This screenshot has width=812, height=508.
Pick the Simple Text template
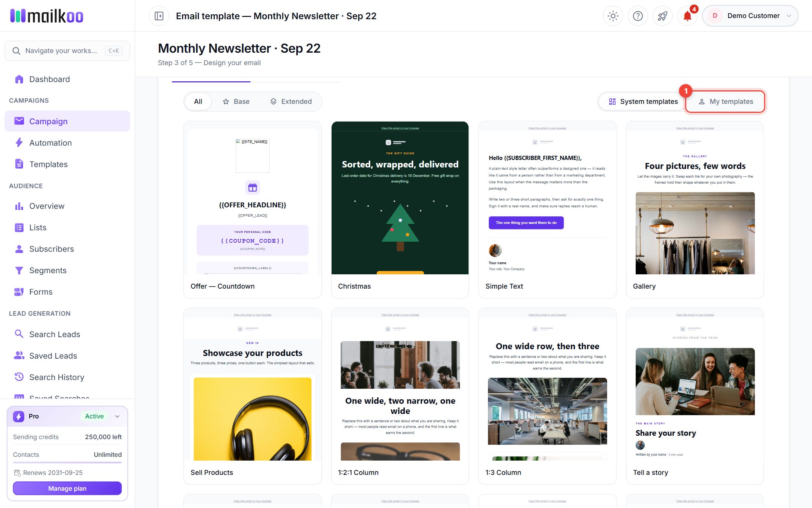point(547,210)
